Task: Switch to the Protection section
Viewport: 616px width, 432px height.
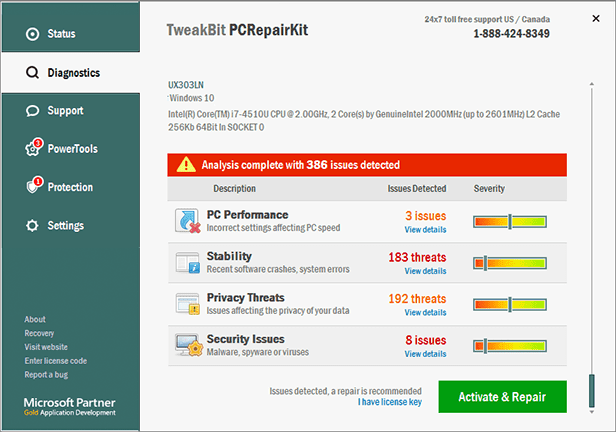Action: pyautogui.click(x=71, y=187)
